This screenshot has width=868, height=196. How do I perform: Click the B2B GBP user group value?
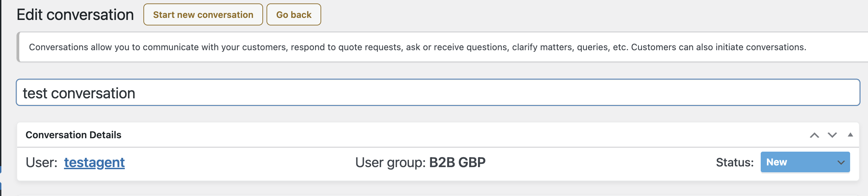click(457, 163)
